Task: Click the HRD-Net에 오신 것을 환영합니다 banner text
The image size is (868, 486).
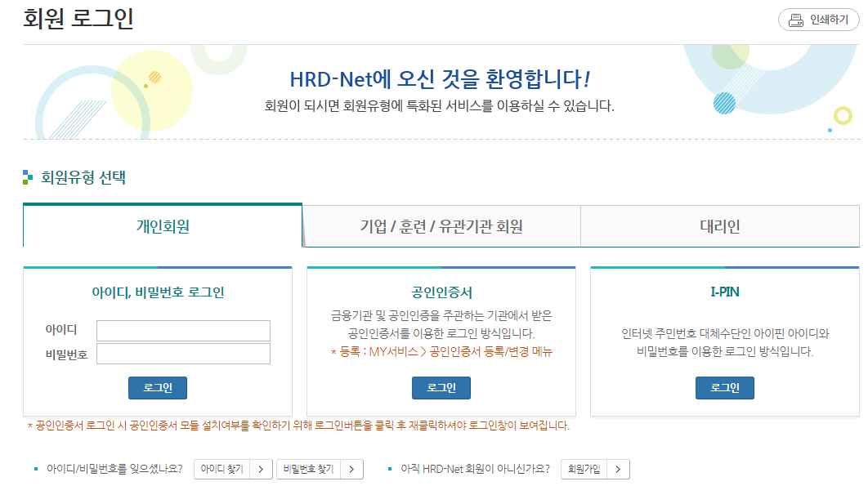Action: point(440,79)
